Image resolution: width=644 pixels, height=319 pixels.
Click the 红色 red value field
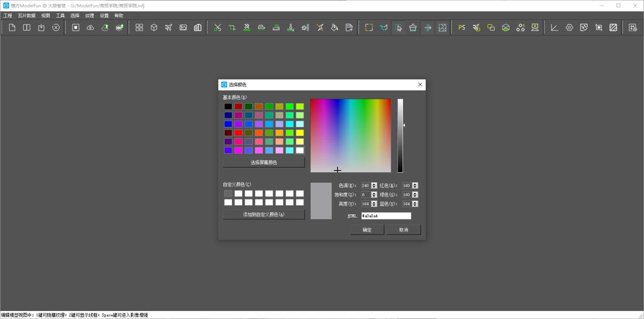click(407, 185)
